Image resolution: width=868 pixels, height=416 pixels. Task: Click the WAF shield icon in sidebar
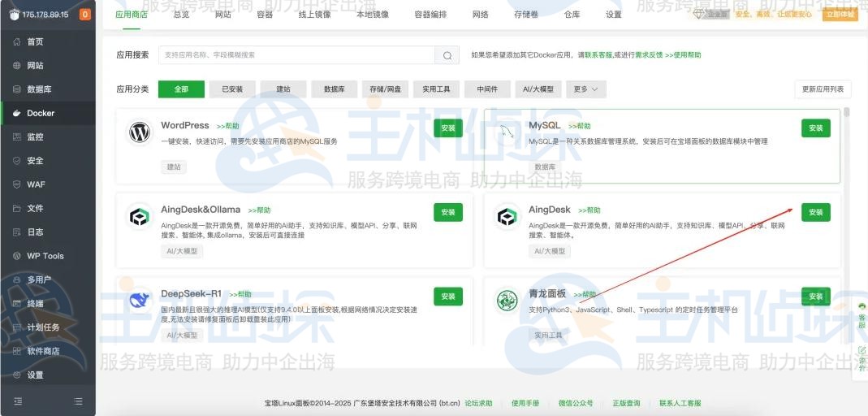pos(16,184)
